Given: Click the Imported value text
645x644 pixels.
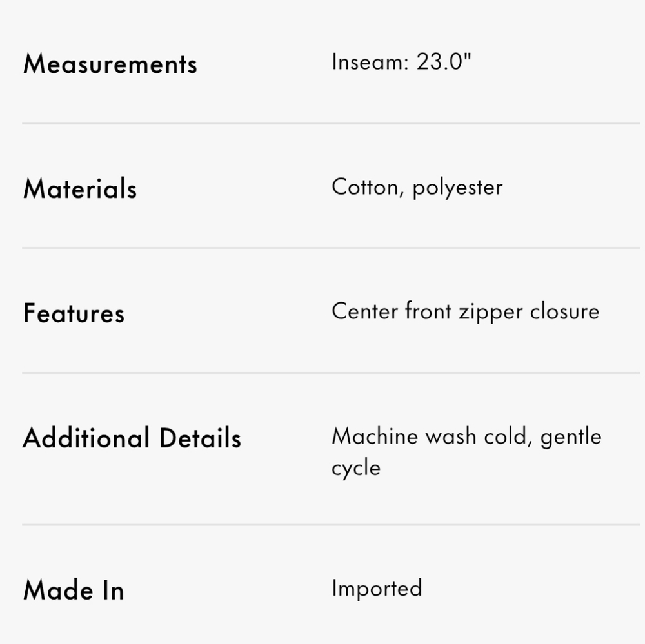Looking at the screenshot, I should [x=377, y=589].
